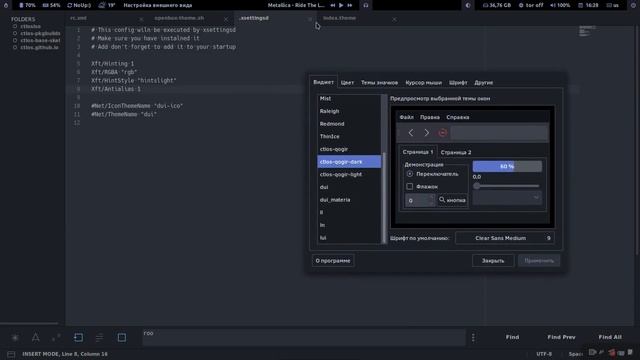Viewport: 640px width, 360px height.
Task: Click the 19° weather indicator
Action: click(107, 5)
